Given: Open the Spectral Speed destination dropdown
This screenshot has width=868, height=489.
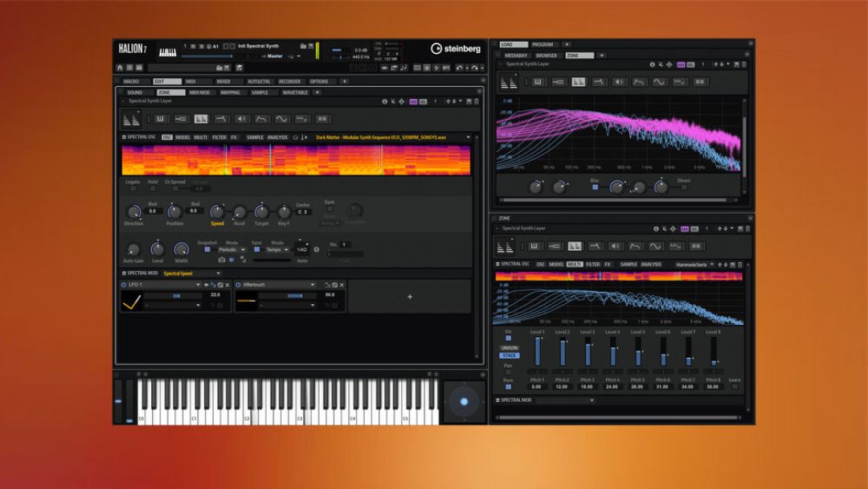Looking at the screenshot, I should coord(191,273).
